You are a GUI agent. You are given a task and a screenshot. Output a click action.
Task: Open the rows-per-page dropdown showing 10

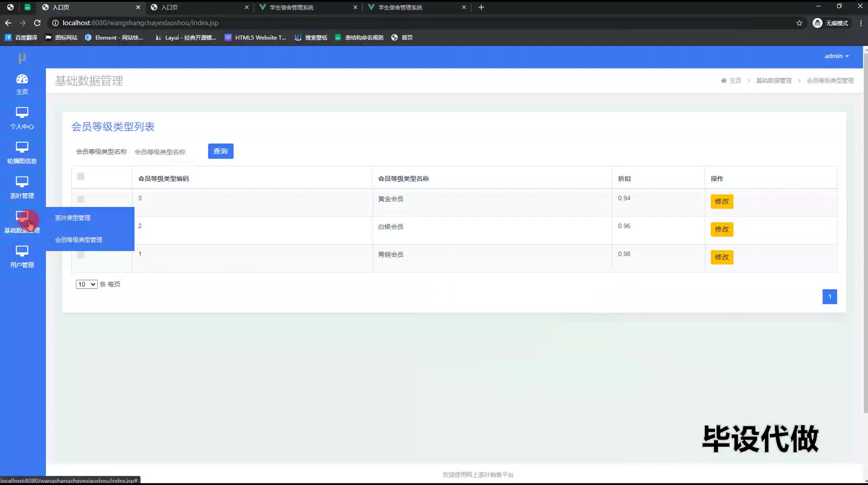point(86,284)
